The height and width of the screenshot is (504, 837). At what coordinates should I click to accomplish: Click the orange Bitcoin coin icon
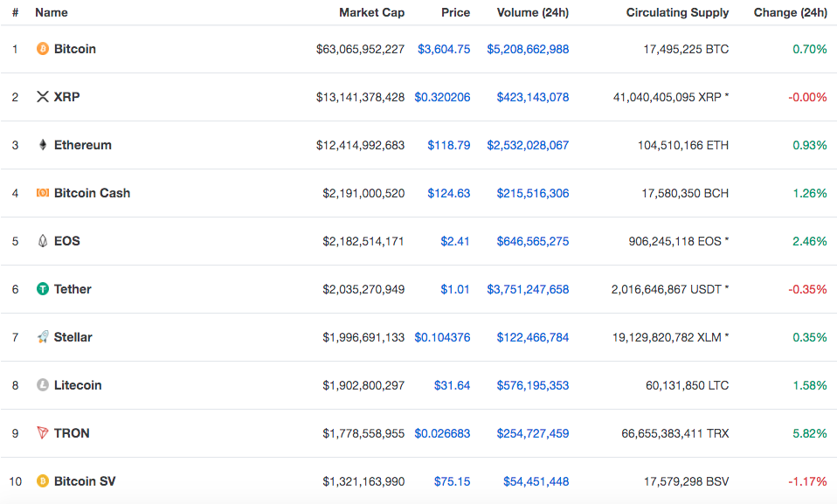(x=43, y=49)
